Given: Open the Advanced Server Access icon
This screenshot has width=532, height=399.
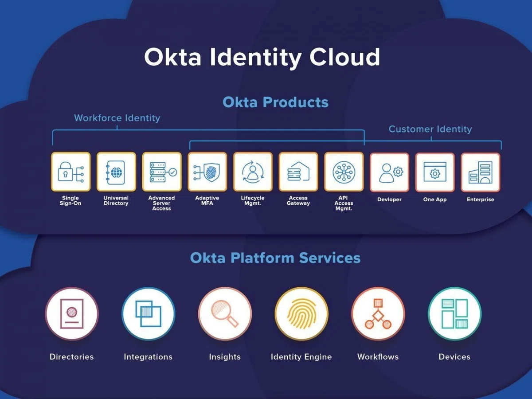Looking at the screenshot, I should click(x=162, y=172).
